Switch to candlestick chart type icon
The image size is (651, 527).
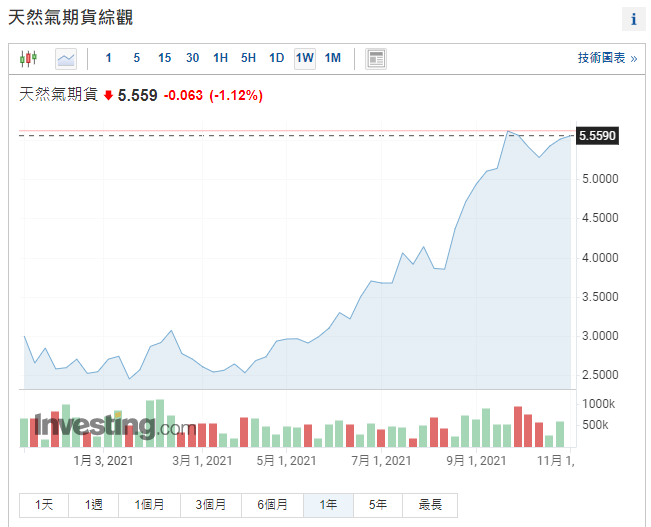[28, 58]
